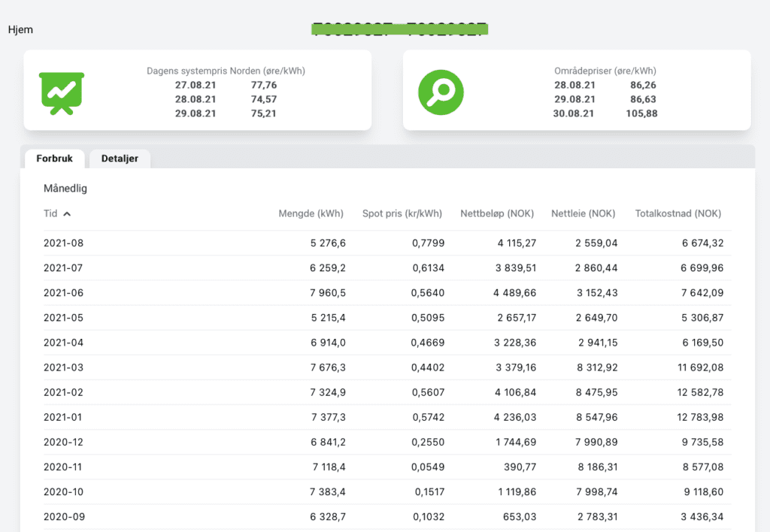Open the Detaljer tab
Viewport: 770px width, 532px height.
click(120, 159)
